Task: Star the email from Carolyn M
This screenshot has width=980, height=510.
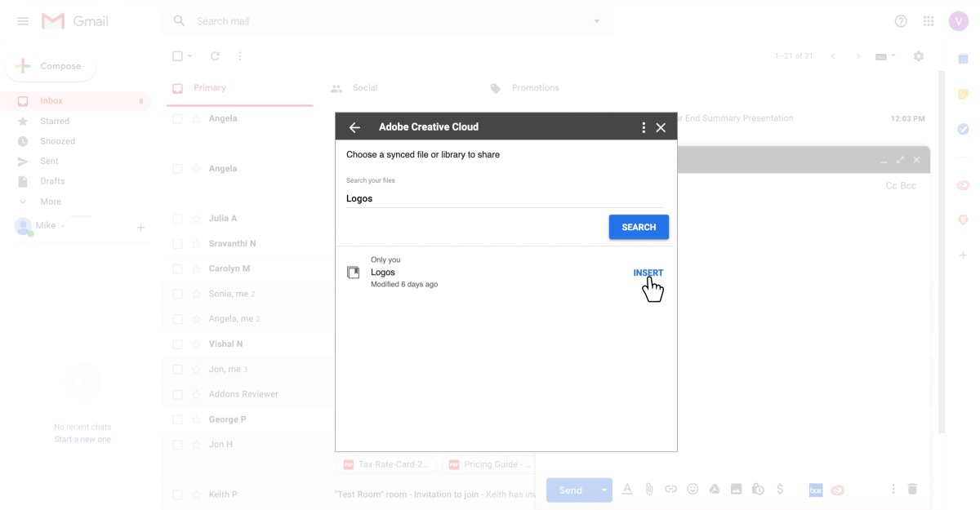Action: pyautogui.click(x=196, y=268)
